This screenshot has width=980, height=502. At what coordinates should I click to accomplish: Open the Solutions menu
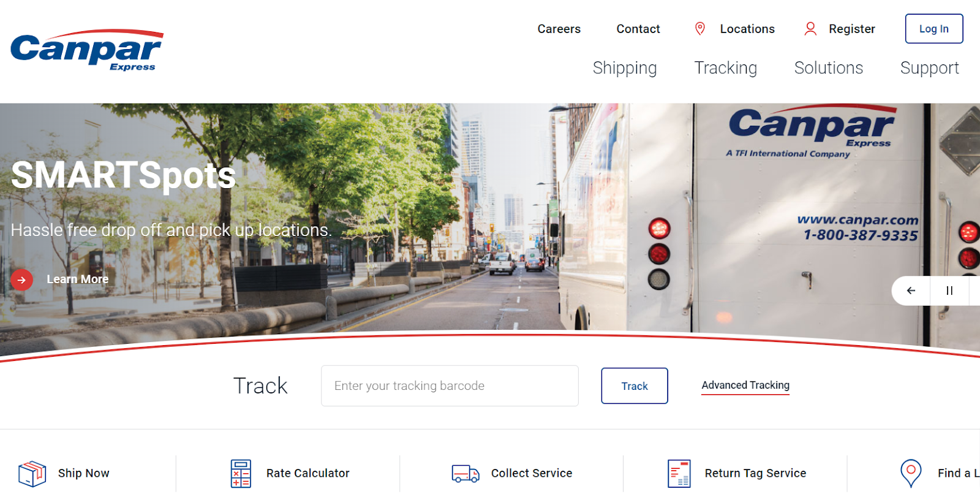(829, 68)
